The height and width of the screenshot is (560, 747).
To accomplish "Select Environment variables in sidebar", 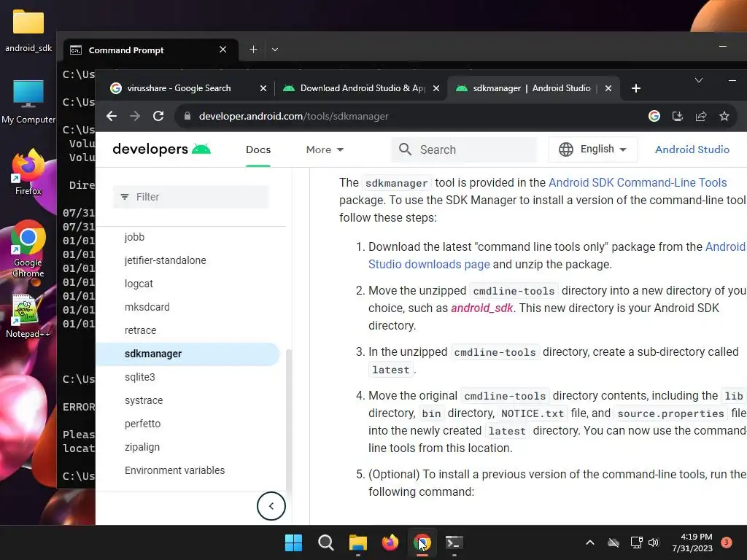I will [x=174, y=470].
